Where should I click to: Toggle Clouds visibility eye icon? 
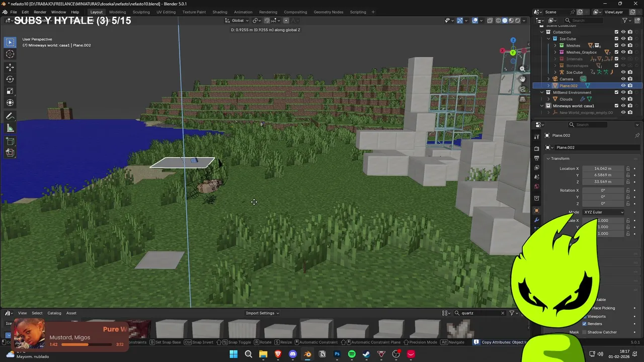point(623,99)
